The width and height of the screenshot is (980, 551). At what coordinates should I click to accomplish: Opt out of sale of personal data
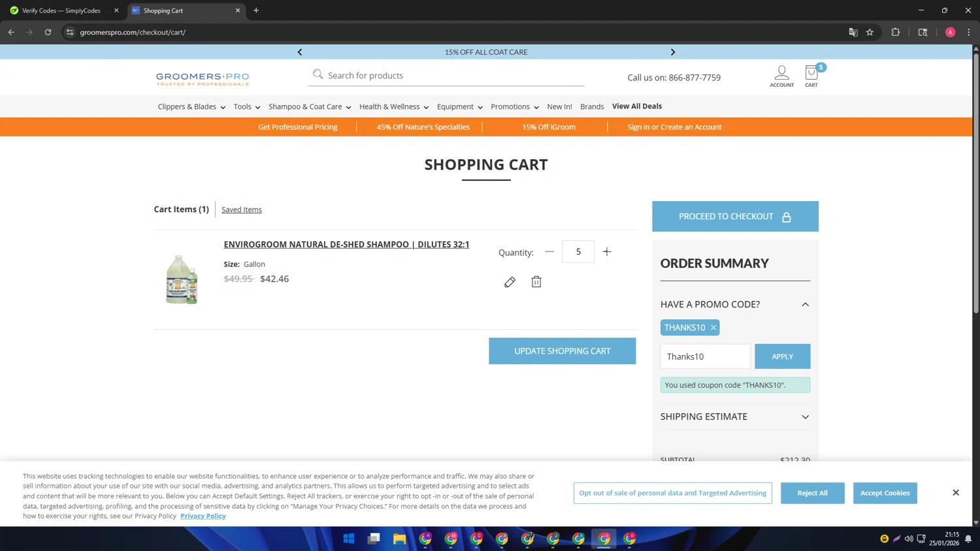tap(672, 493)
